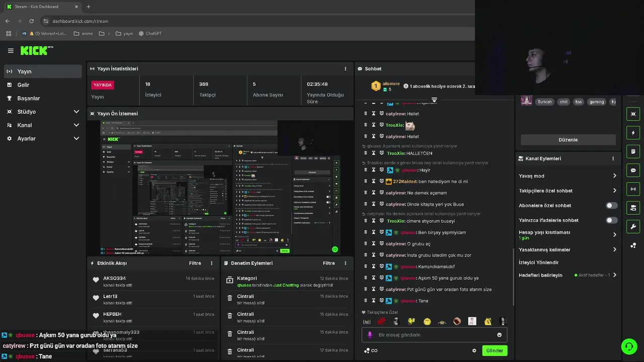Click the red lips follower emote
644x362 pixels.
click(x=381, y=321)
